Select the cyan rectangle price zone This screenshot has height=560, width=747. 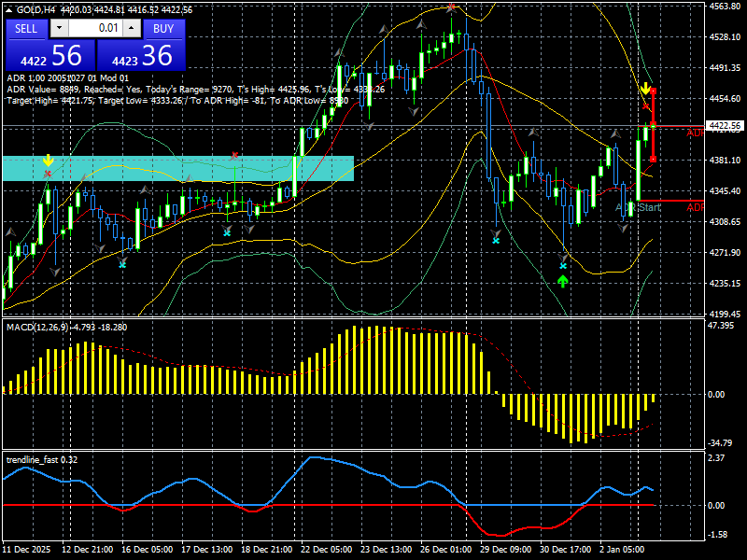(178, 169)
